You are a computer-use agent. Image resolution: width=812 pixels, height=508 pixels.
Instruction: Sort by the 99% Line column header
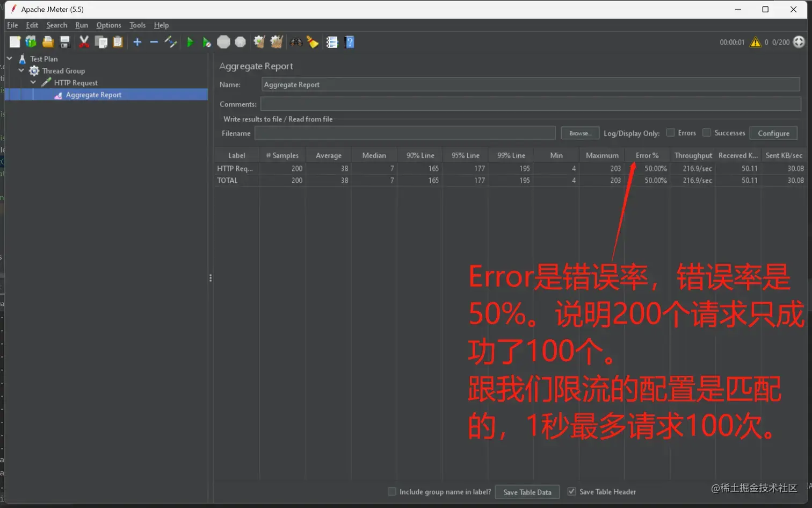point(511,155)
